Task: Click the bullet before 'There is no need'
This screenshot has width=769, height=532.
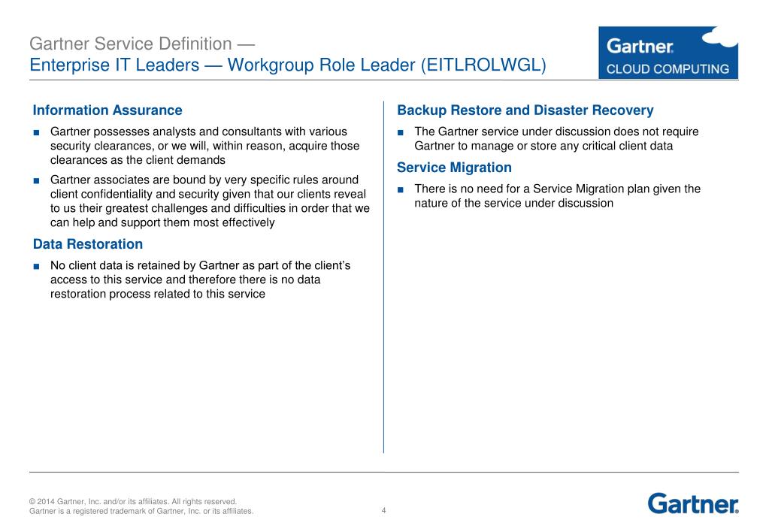Action: pos(401,190)
